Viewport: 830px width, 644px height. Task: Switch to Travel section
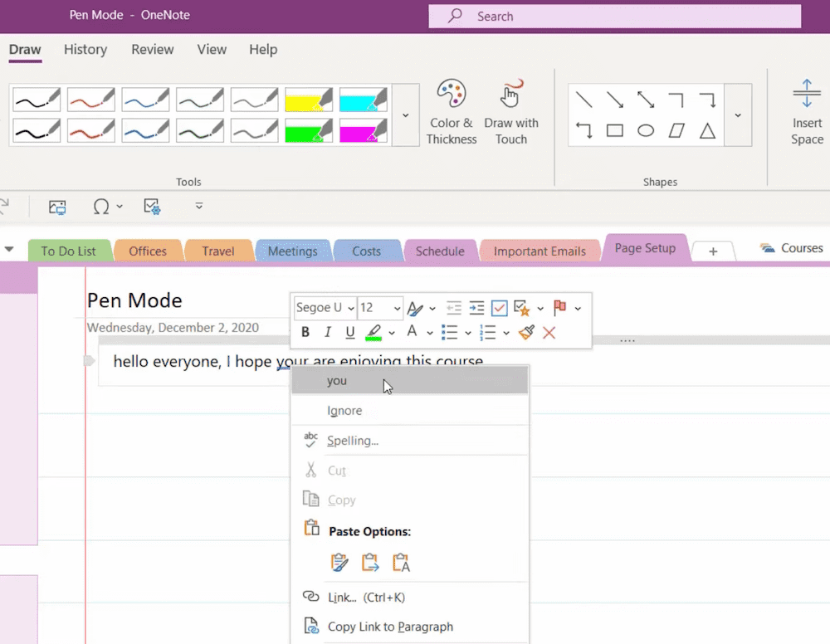(218, 251)
